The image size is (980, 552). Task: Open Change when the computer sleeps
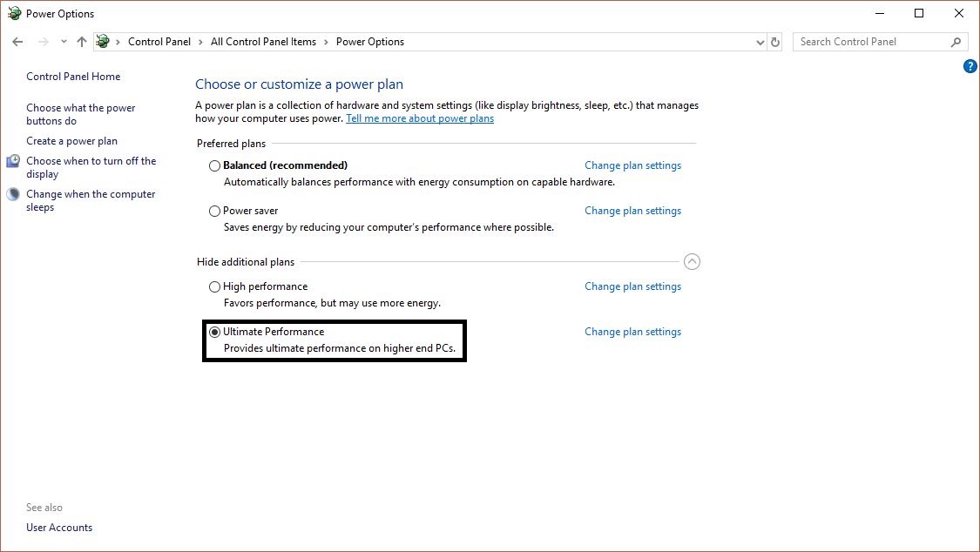[91, 200]
